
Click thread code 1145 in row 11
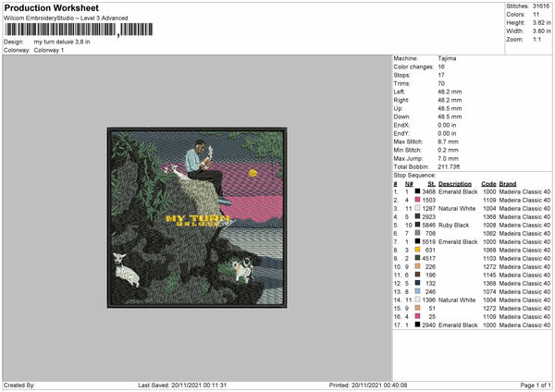pyautogui.click(x=489, y=276)
